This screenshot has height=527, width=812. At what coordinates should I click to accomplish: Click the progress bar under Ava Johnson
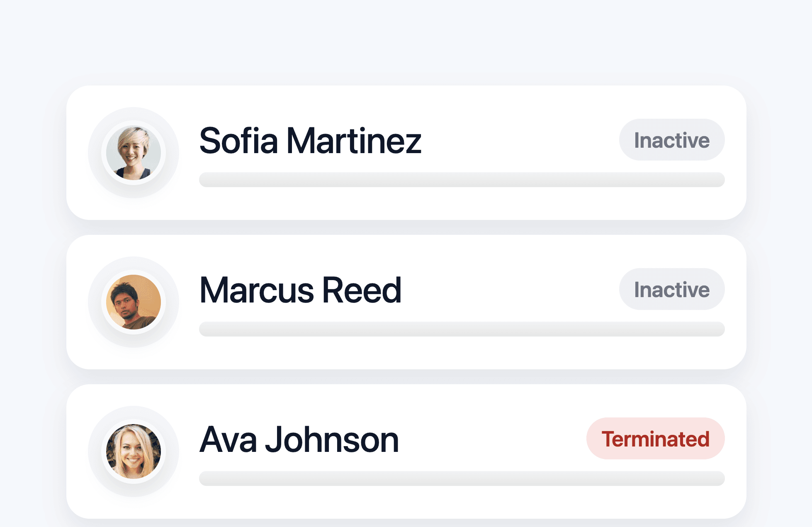(x=462, y=478)
